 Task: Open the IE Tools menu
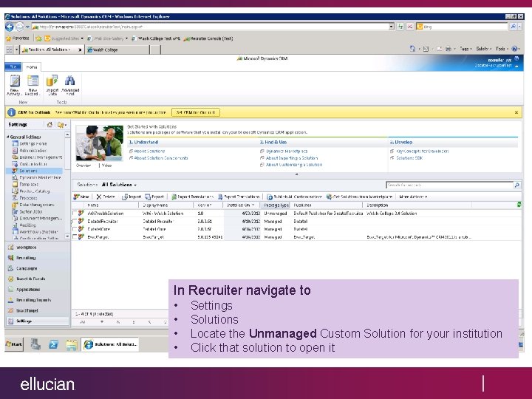click(x=502, y=49)
